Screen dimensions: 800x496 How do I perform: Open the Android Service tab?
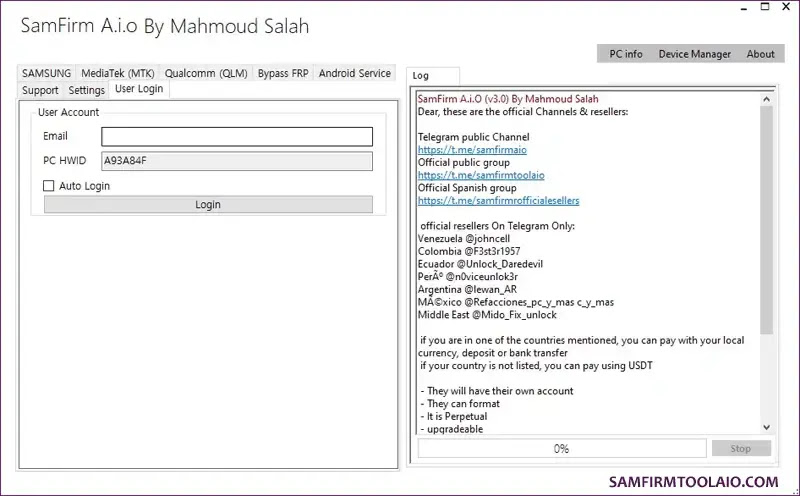coord(355,73)
